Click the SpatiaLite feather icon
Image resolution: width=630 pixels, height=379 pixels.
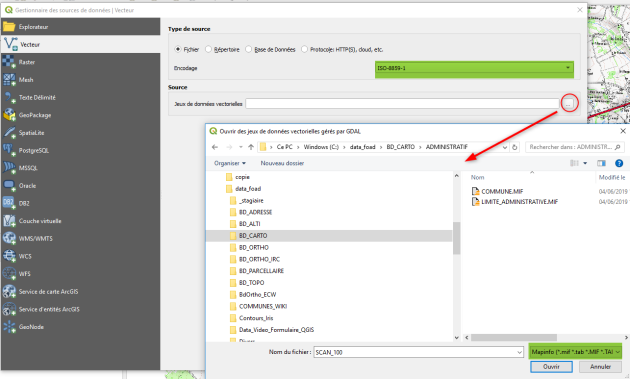click(x=9, y=133)
